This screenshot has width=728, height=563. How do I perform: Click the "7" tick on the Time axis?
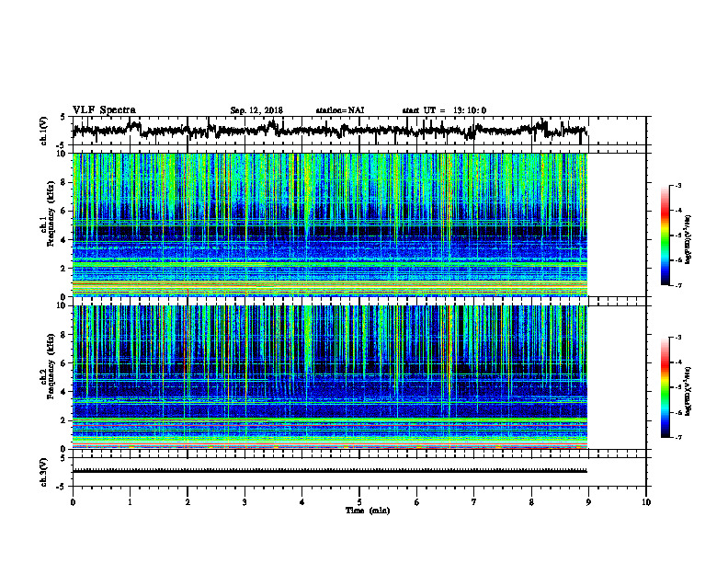click(x=474, y=501)
